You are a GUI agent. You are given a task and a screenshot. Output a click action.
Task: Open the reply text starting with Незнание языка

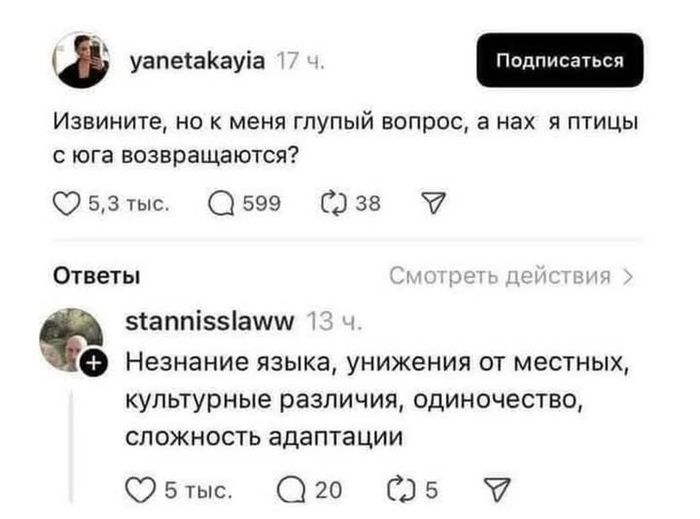tap(374, 398)
